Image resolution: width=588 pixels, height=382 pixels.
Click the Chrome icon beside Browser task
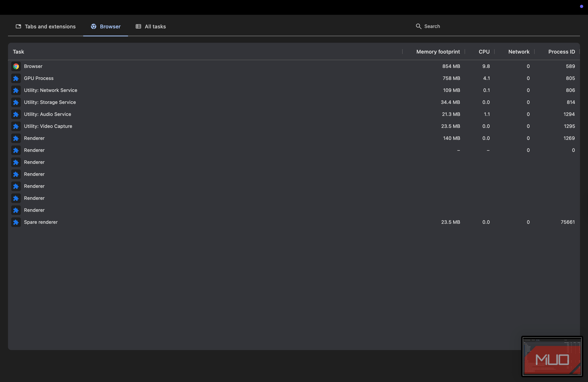tap(16, 66)
